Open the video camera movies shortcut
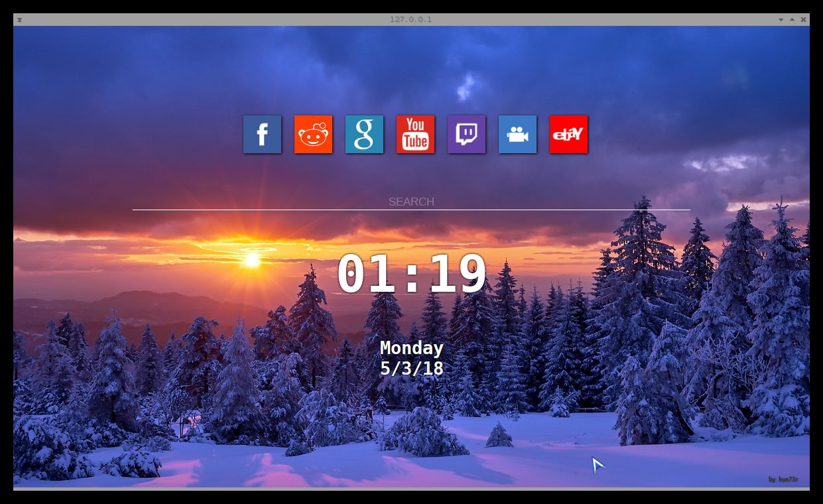 517,134
